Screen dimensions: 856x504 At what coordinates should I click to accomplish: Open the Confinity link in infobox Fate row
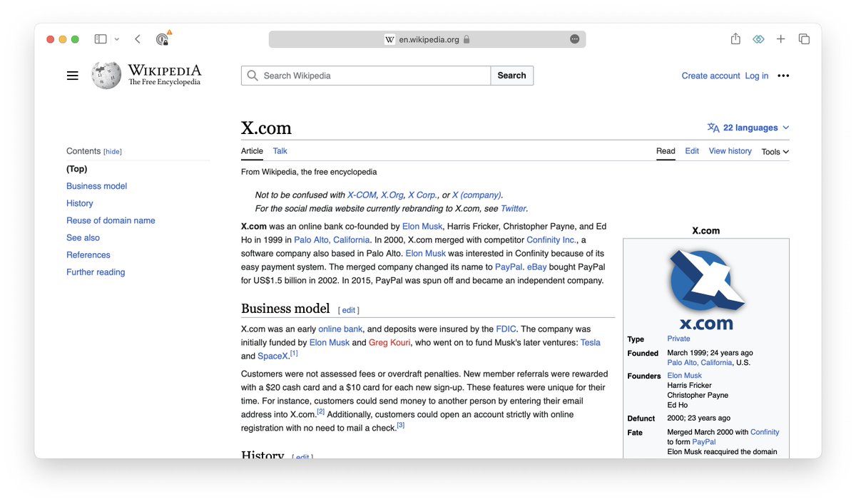click(x=765, y=432)
